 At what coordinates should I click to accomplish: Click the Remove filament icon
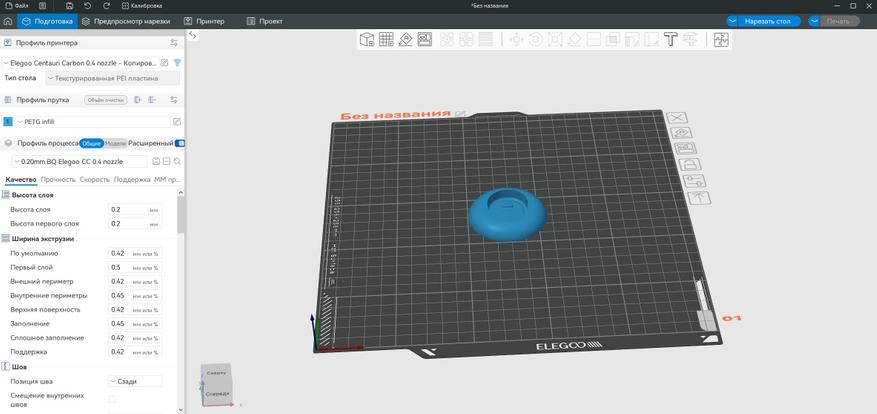click(x=152, y=100)
